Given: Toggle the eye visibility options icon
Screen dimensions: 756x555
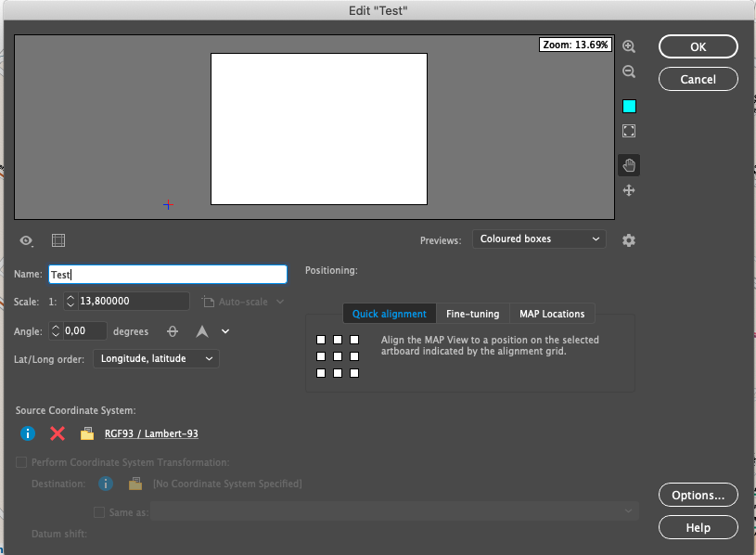Looking at the screenshot, I should point(26,240).
